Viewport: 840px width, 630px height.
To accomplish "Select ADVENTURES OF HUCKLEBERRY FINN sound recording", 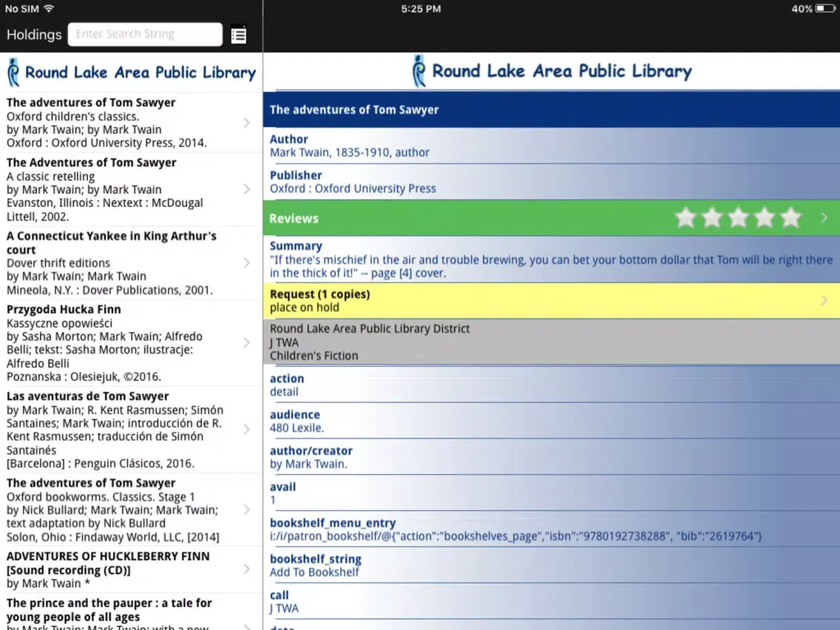I will 132,569.
